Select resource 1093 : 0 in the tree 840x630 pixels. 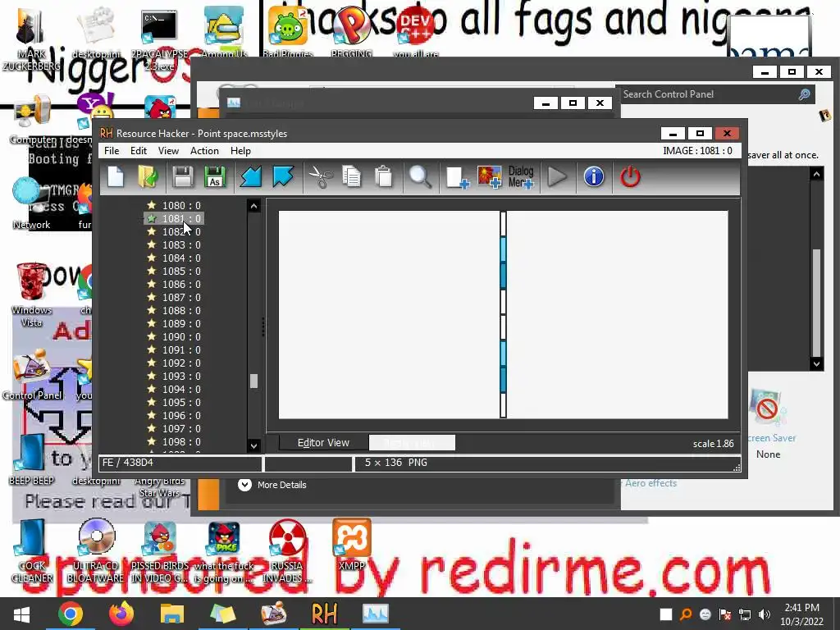tap(181, 376)
